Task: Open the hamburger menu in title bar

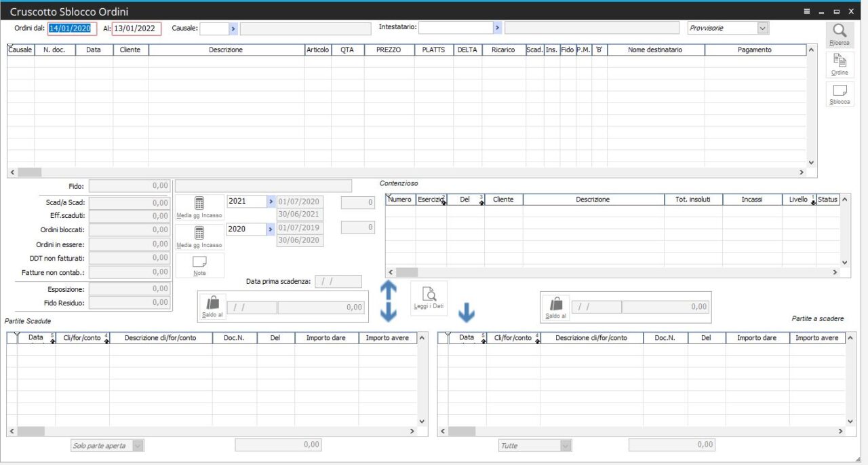Action: 807,12
